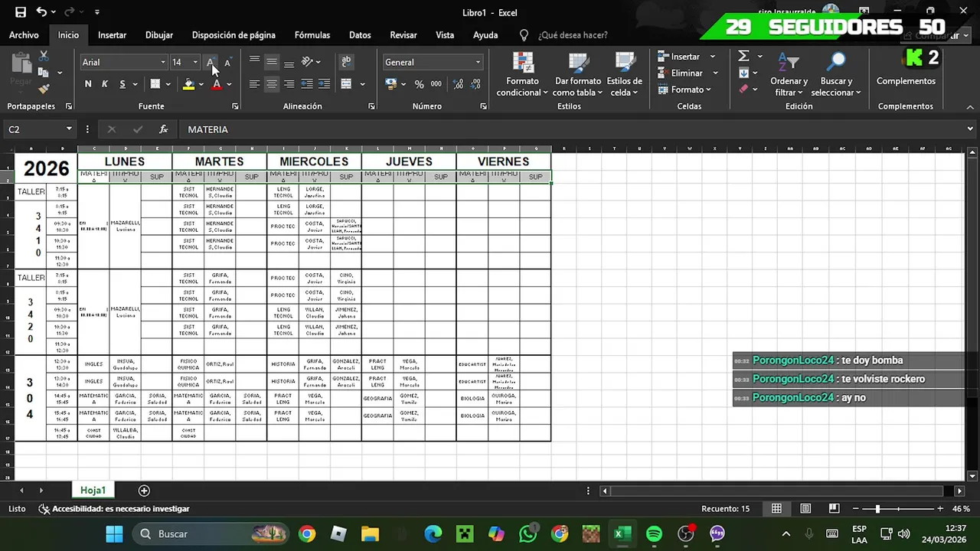Click the Clear eraser icon
Viewport: 980px width, 551px height.
tap(743, 90)
